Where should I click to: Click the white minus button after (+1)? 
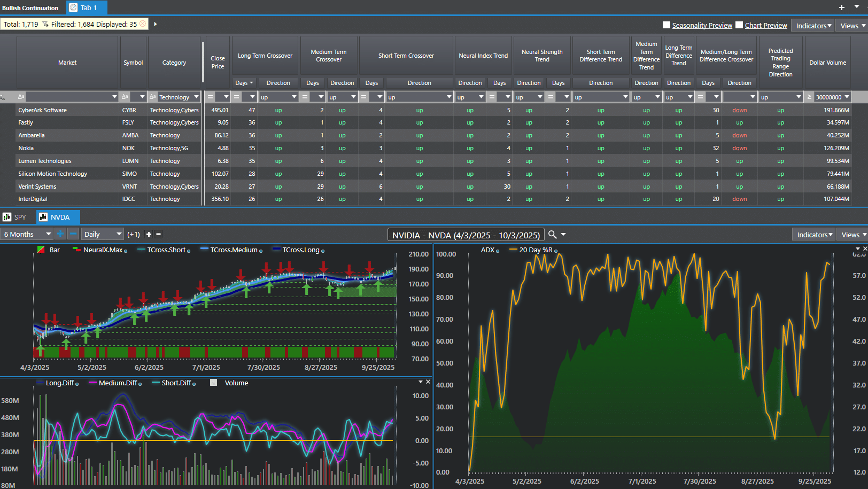click(x=158, y=234)
